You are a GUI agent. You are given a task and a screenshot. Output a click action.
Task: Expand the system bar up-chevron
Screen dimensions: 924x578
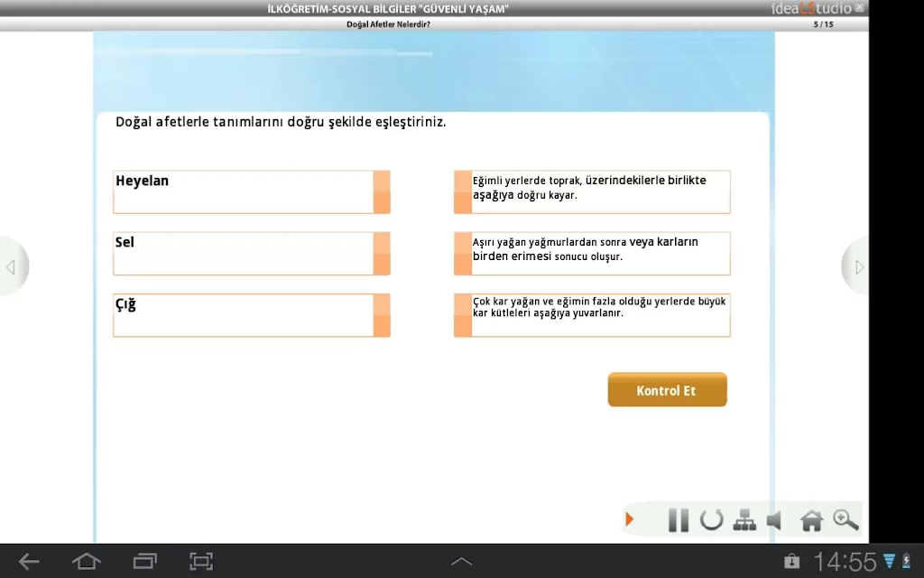coord(461,561)
